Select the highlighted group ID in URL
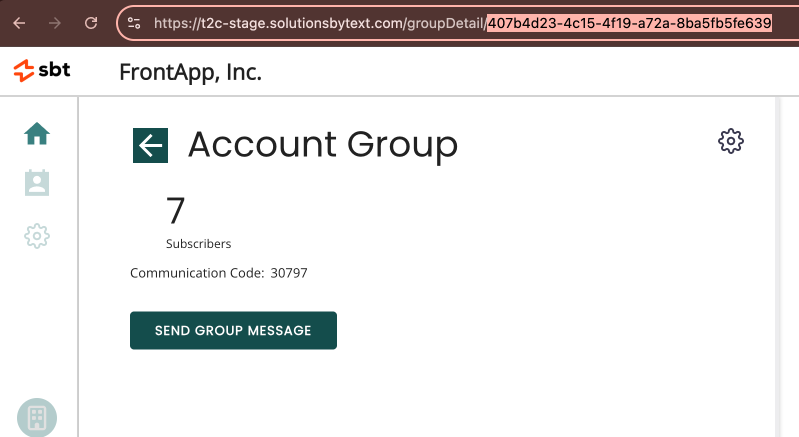799x437 pixels. (629, 23)
